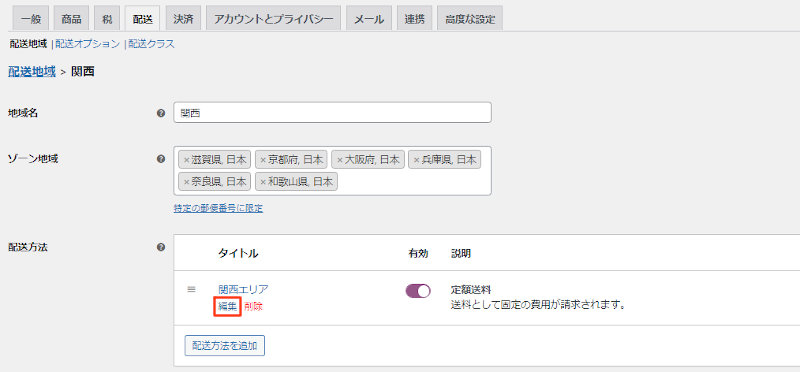Remove 奈良県, 日本 region tag
The image size is (800, 372).
tap(186, 181)
